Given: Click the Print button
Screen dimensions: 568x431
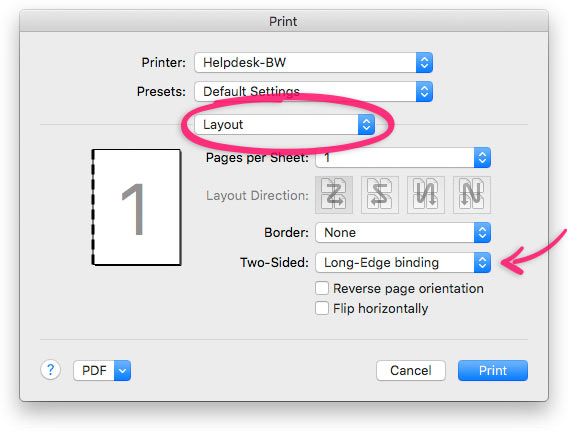Looking at the screenshot, I should point(493,371).
